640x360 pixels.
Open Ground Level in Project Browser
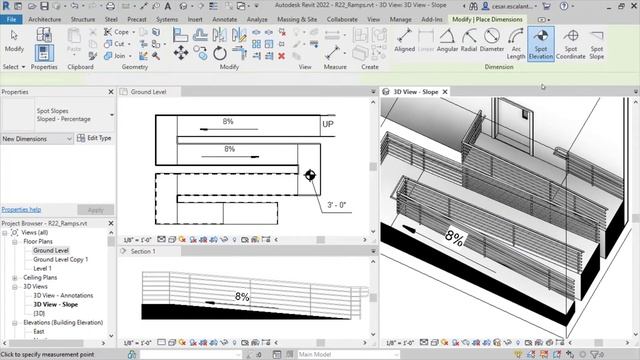click(51, 251)
